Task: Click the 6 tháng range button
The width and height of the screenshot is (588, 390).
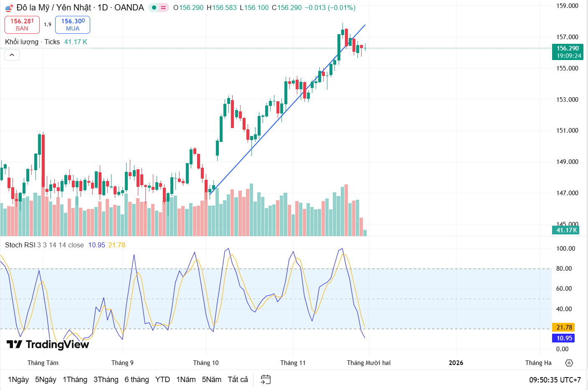Action: 137,380
